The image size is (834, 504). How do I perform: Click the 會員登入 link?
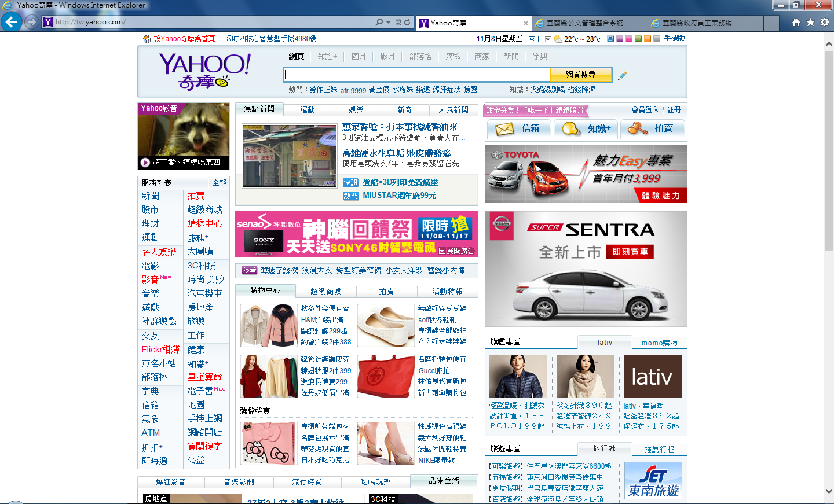645,110
